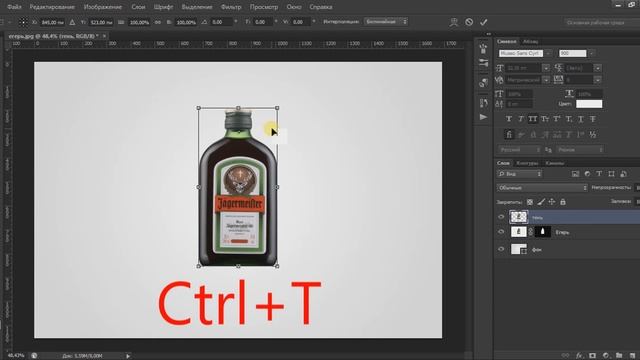Click the reference point locator grid icon
The image size is (640, 360).
pyautogui.click(x=23, y=22)
